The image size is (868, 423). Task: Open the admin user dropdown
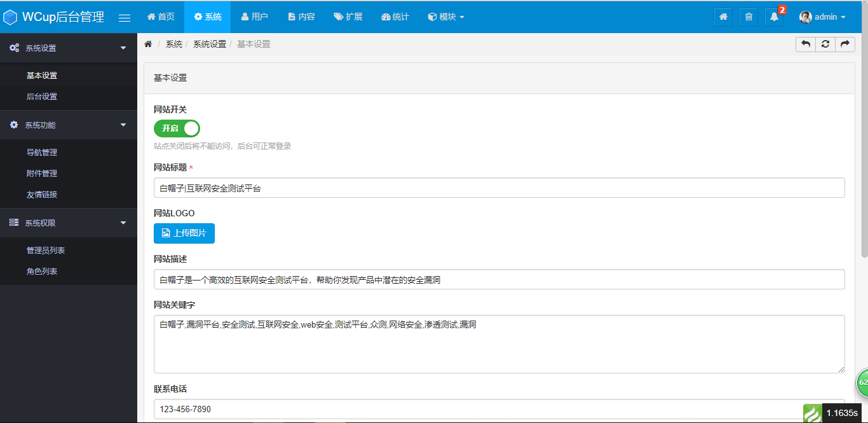click(823, 17)
